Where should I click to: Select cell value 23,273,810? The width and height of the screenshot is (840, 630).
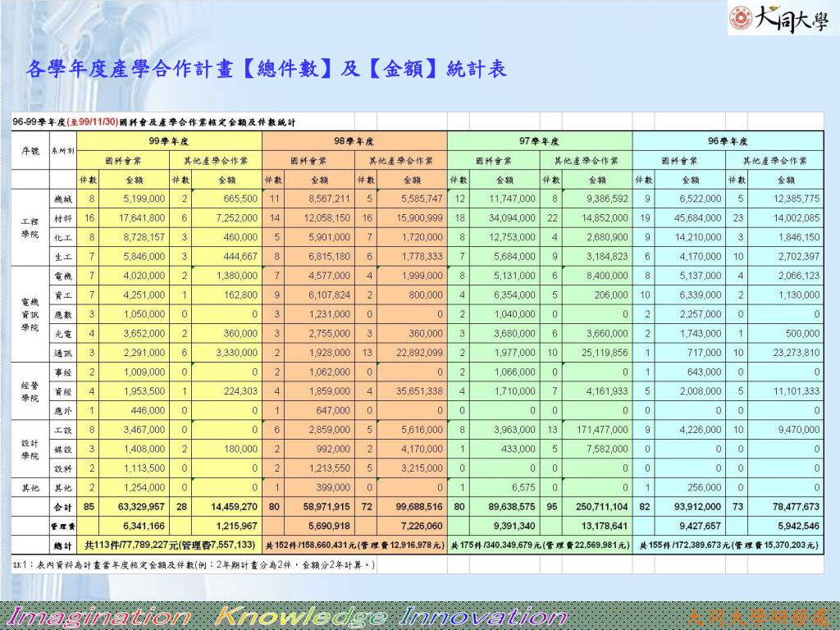point(796,353)
